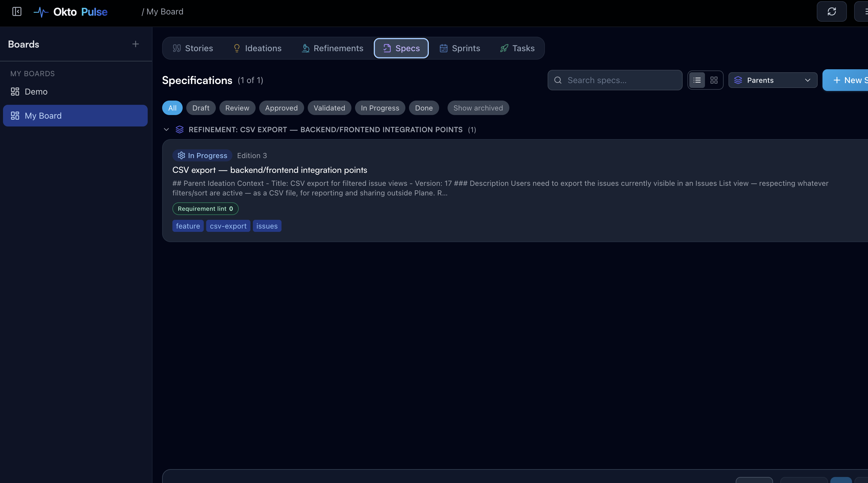Click the New Spec button
Image resolution: width=868 pixels, height=483 pixels.
click(846, 80)
